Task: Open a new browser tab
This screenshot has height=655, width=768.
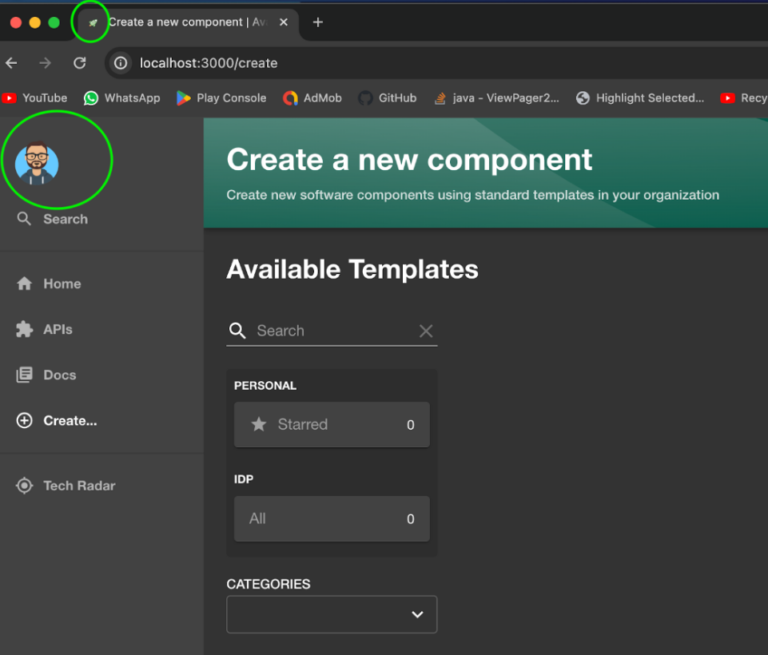Action: [318, 22]
